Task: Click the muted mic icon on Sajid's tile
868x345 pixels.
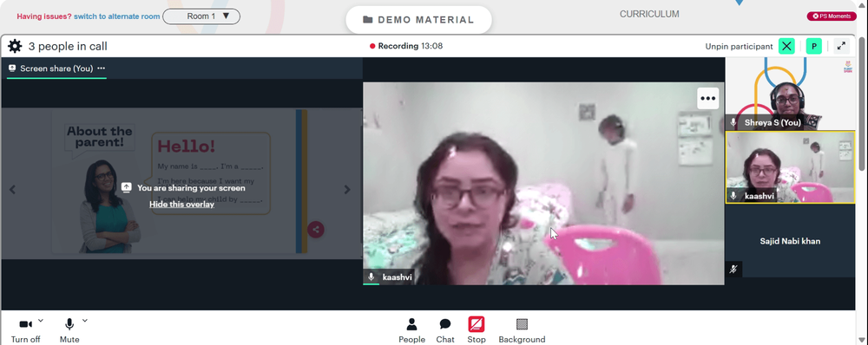Action: pyautogui.click(x=733, y=270)
